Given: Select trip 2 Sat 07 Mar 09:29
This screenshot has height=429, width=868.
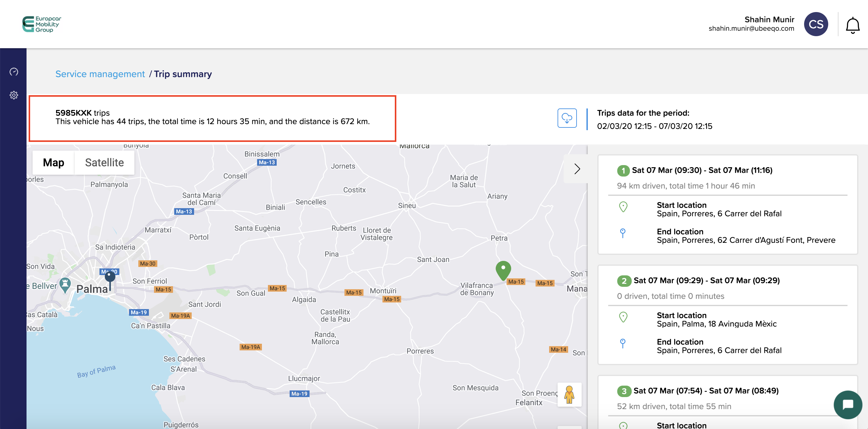Looking at the screenshot, I should pos(706,280).
